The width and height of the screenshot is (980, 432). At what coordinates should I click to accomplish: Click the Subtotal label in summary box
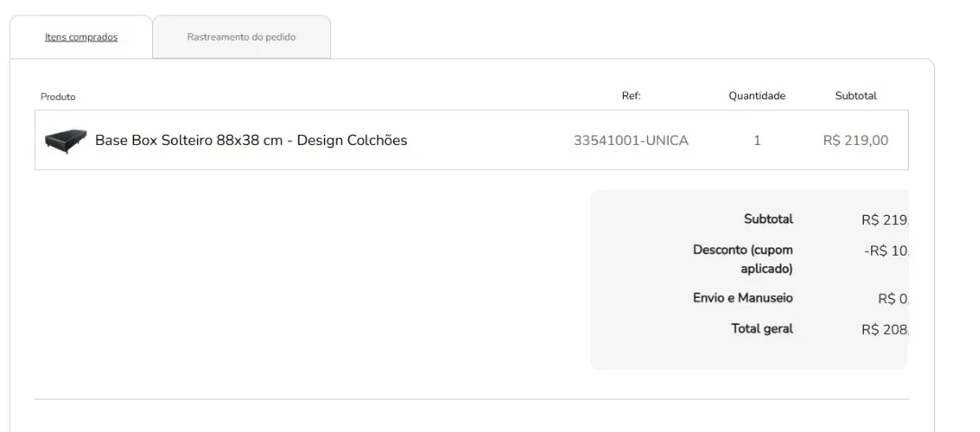pyautogui.click(x=769, y=220)
